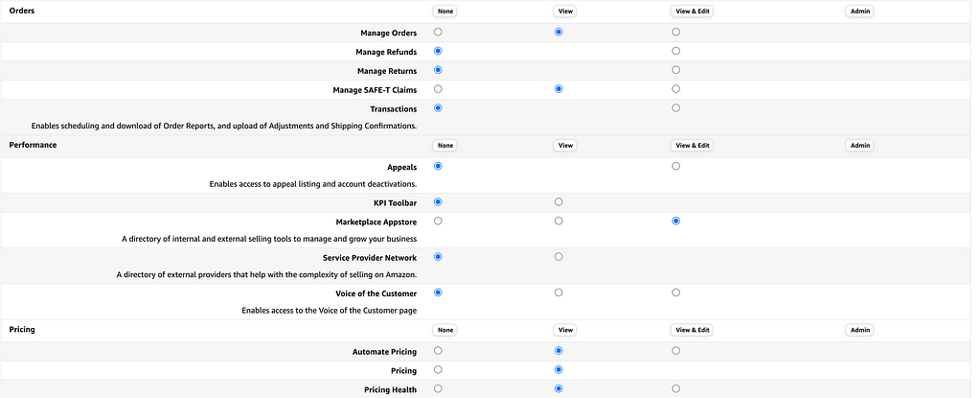Click the Orders section None button
The height and width of the screenshot is (398, 980).
coord(445,12)
